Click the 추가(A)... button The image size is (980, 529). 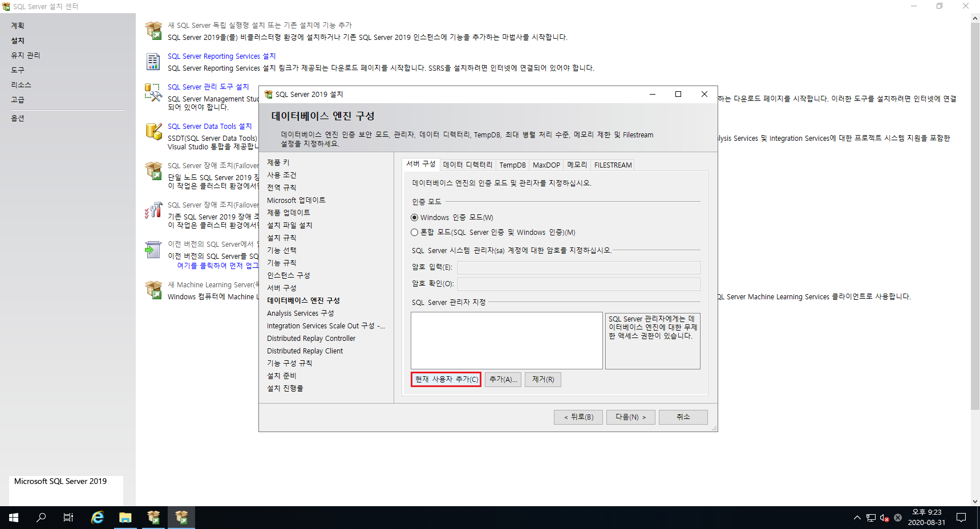point(503,379)
